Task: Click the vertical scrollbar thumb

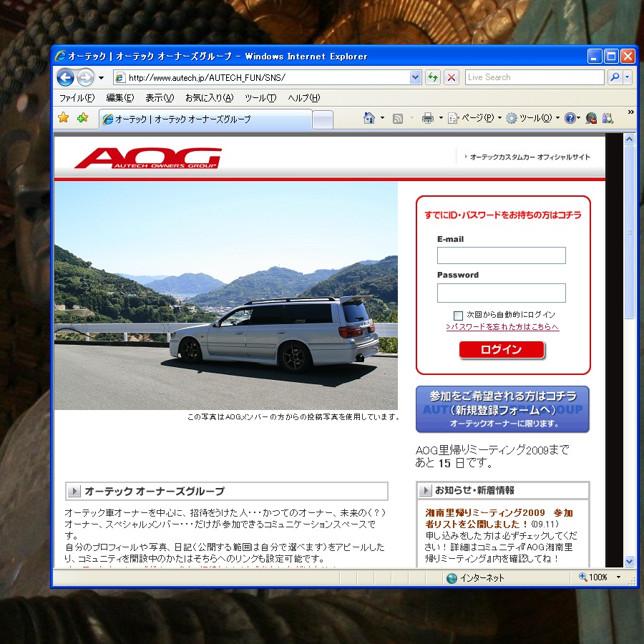Action: pyautogui.click(x=629, y=232)
